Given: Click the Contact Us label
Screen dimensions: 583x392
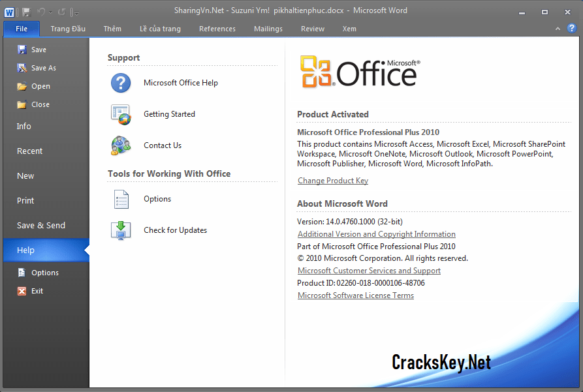Looking at the screenshot, I should point(163,145).
